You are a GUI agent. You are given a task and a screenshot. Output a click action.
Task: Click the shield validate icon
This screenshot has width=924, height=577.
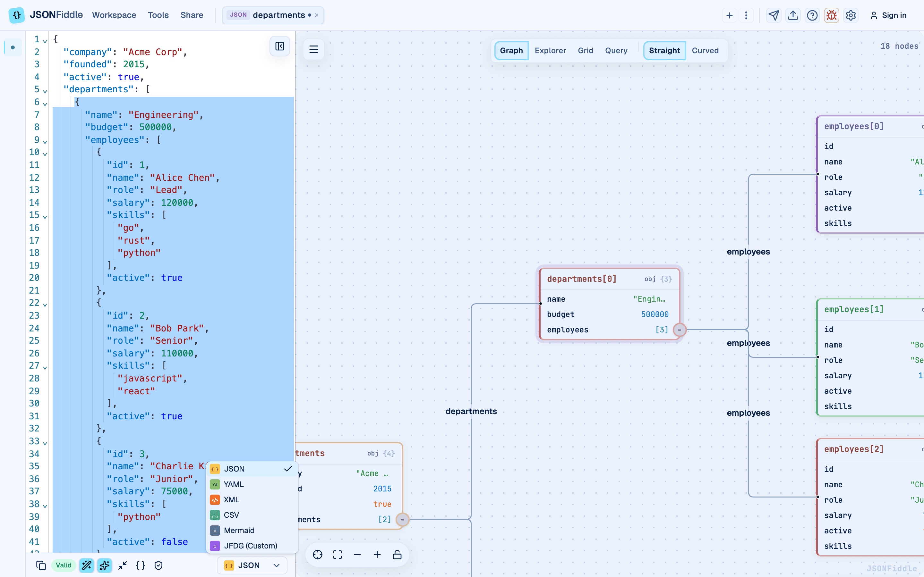(x=158, y=565)
